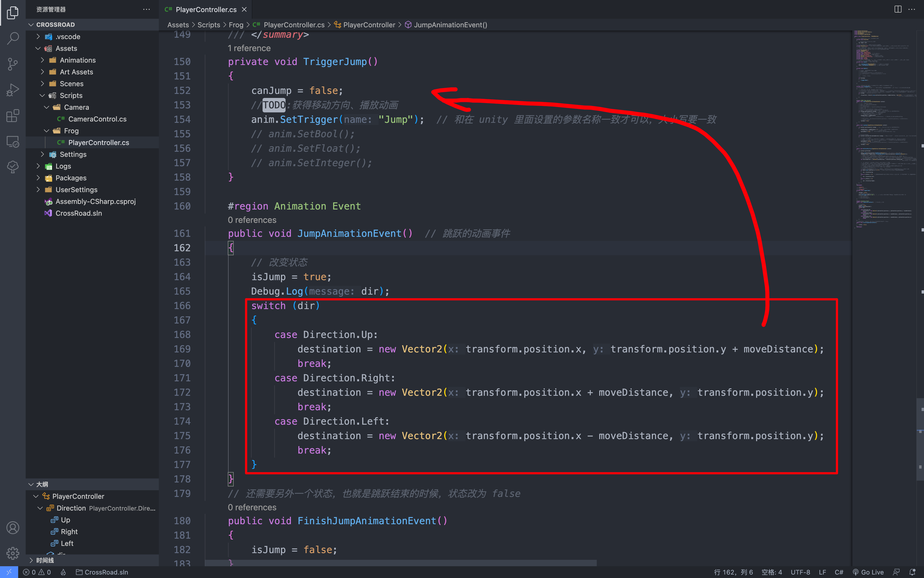The image size is (924, 578).
Task: Collapse PlayerController in outline
Action: click(x=92, y=497)
